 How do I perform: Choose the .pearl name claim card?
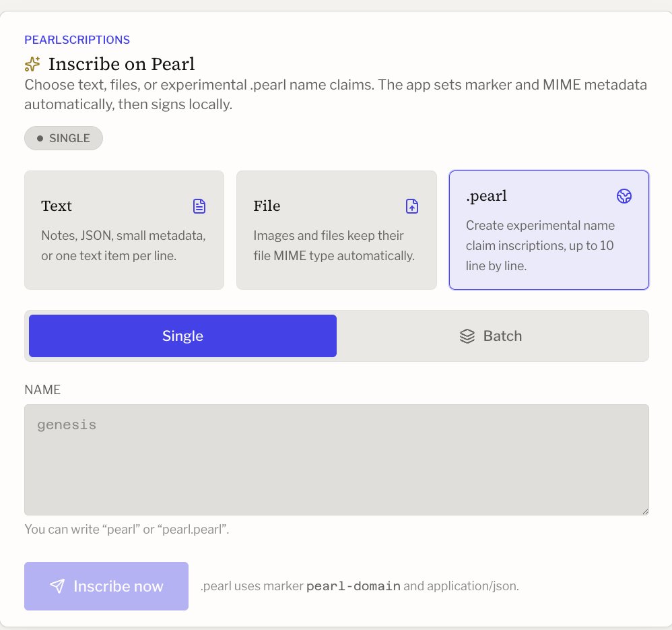549,230
